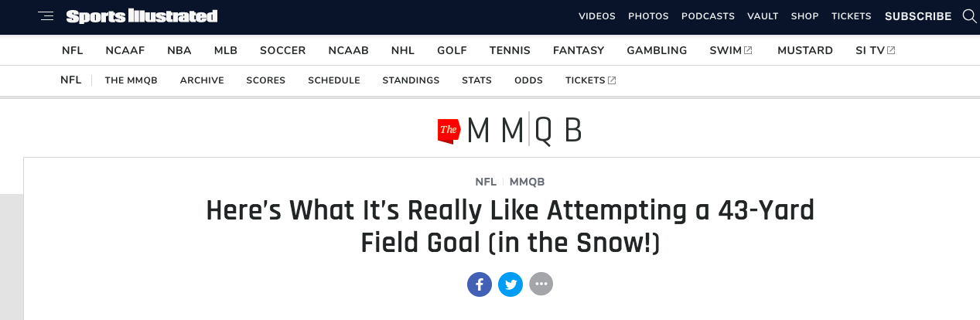
Task: Open the hamburger menu icon
Action: pyautogui.click(x=46, y=16)
